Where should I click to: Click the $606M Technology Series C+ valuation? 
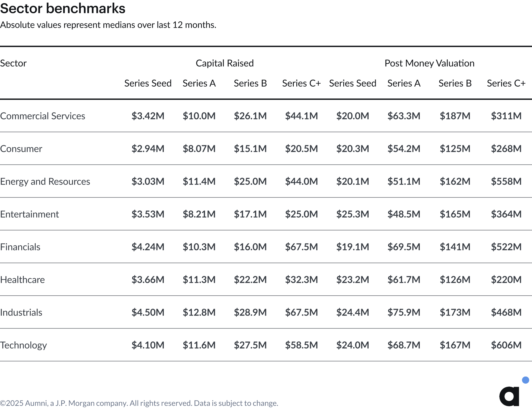506,345
